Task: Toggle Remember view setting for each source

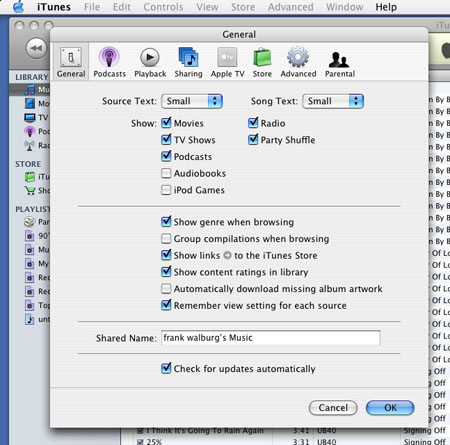Action: pos(166,305)
